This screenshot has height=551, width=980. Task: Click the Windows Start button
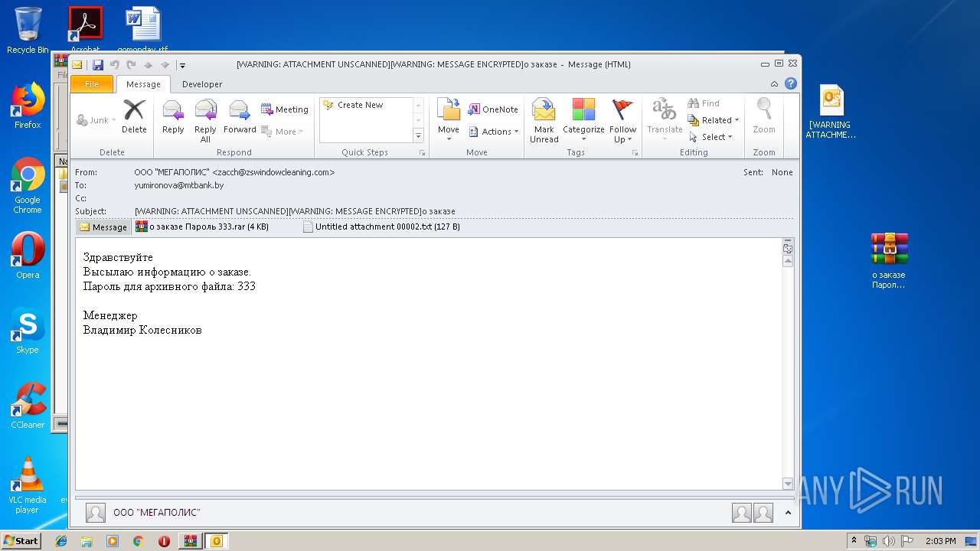pos(21,541)
